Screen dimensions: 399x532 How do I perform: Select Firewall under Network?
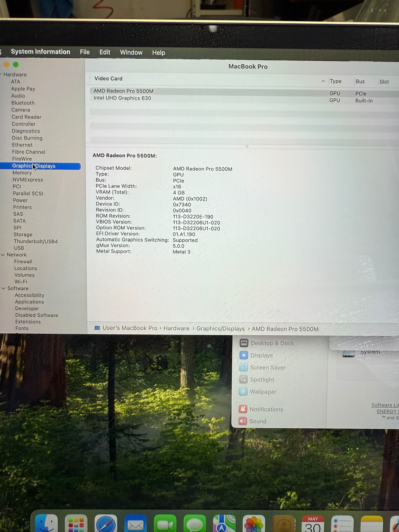pyautogui.click(x=23, y=262)
